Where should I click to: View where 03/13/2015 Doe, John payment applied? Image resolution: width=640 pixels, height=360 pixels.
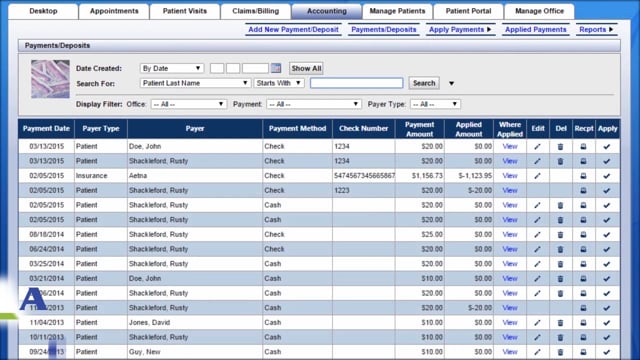510,147
